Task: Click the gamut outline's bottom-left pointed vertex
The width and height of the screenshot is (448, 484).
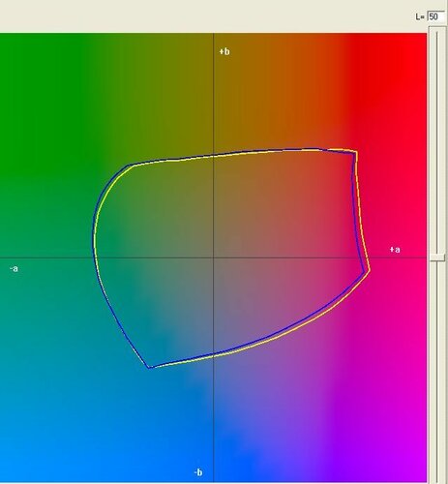Action: [x=149, y=368]
